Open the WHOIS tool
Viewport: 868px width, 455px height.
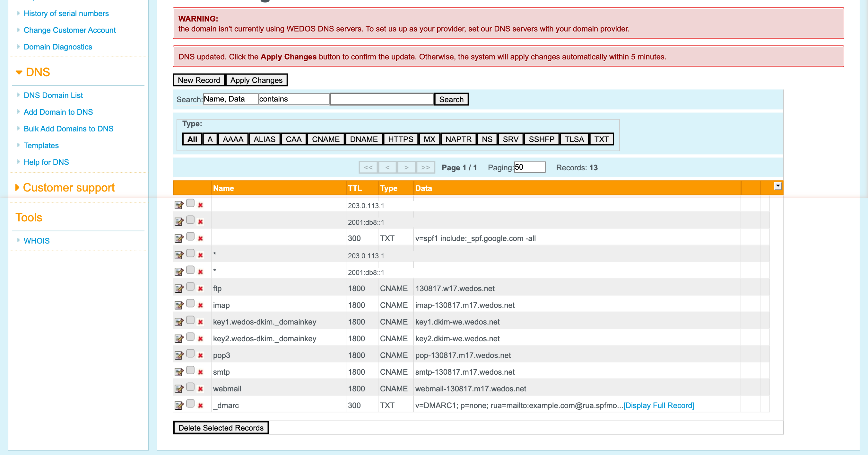point(36,240)
